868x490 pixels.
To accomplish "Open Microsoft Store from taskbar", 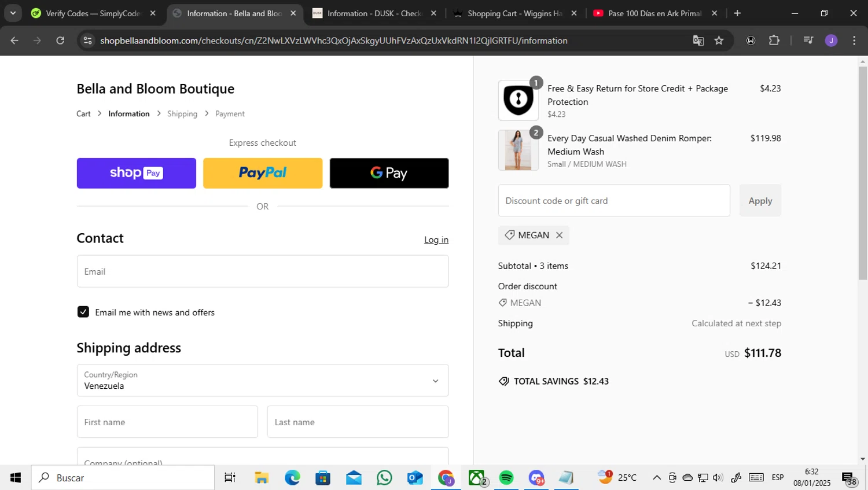I will [323, 478].
